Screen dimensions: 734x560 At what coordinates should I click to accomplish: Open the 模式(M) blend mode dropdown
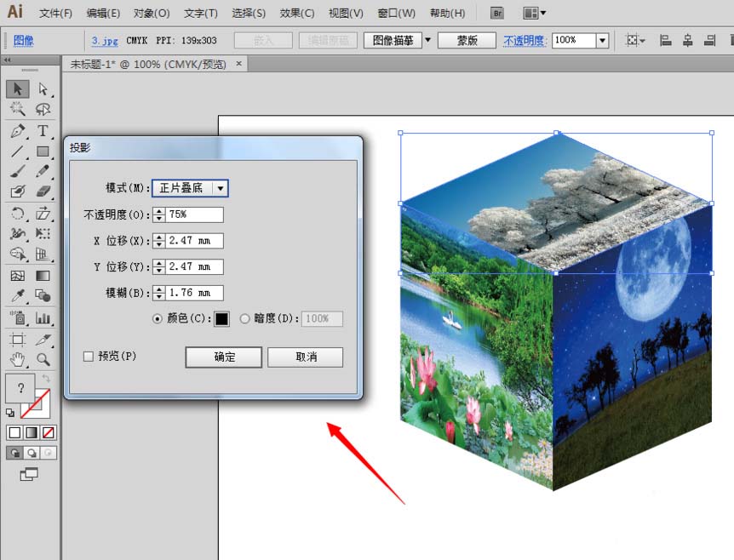click(x=191, y=188)
